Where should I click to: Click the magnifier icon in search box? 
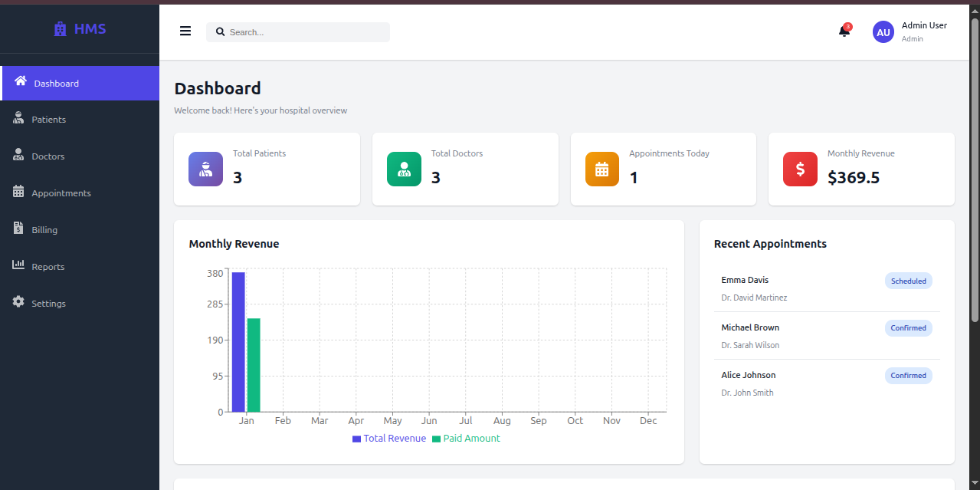click(221, 32)
